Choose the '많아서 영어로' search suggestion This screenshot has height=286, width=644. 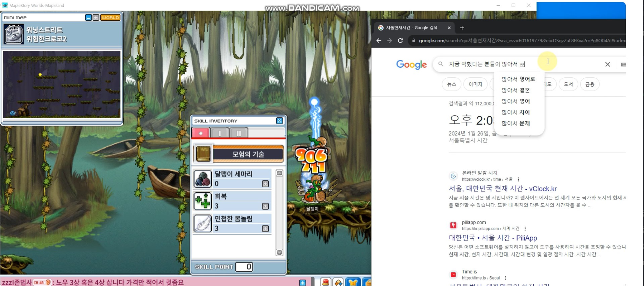point(518,79)
